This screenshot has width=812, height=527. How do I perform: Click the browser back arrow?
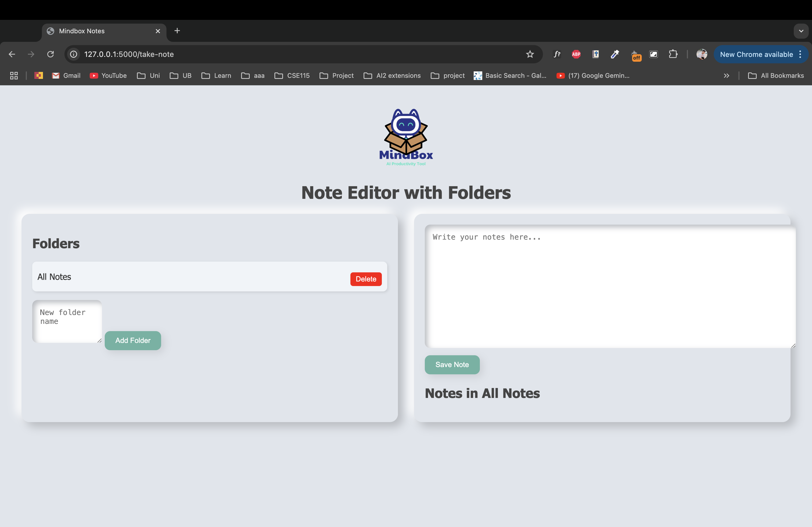tap(12, 54)
